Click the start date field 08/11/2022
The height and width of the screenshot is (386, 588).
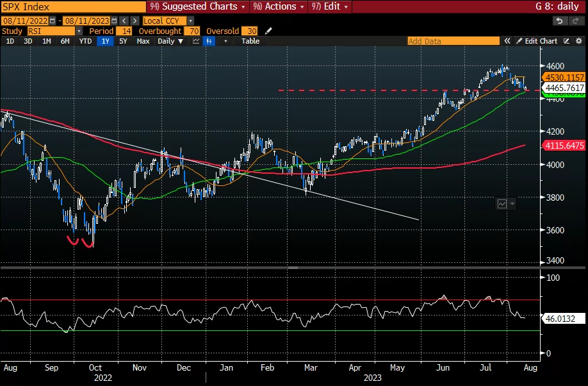[25, 21]
